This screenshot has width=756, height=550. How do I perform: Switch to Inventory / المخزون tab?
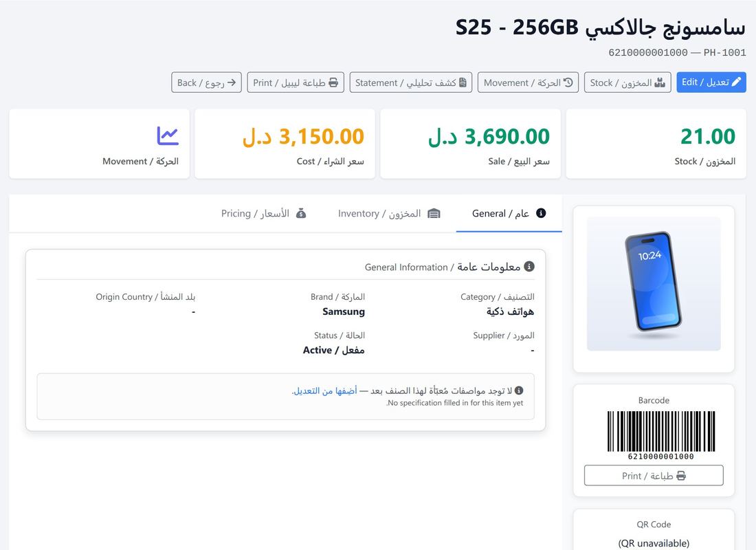(389, 213)
